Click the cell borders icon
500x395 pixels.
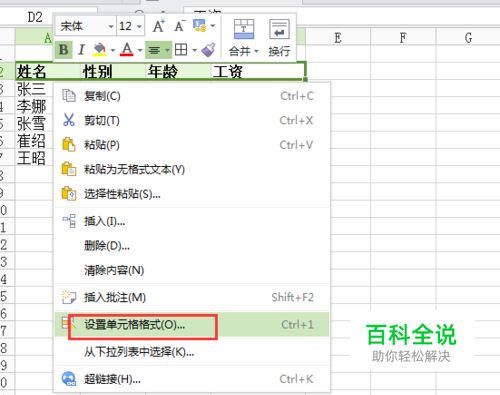click(181, 50)
